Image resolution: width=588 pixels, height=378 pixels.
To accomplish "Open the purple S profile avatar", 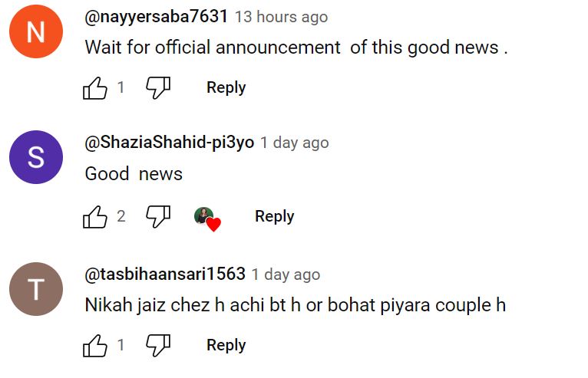I will click(36, 157).
